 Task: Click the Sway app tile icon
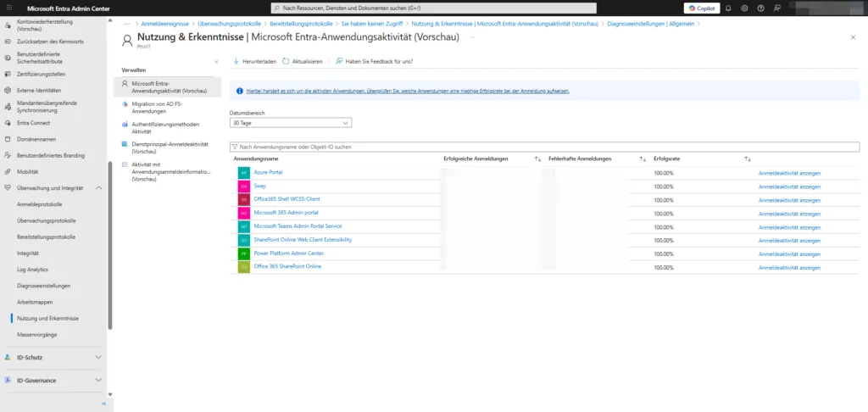pyautogui.click(x=244, y=187)
